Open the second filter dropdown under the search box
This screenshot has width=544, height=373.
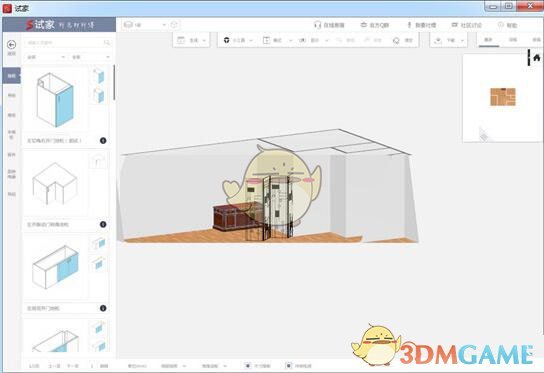pos(91,57)
